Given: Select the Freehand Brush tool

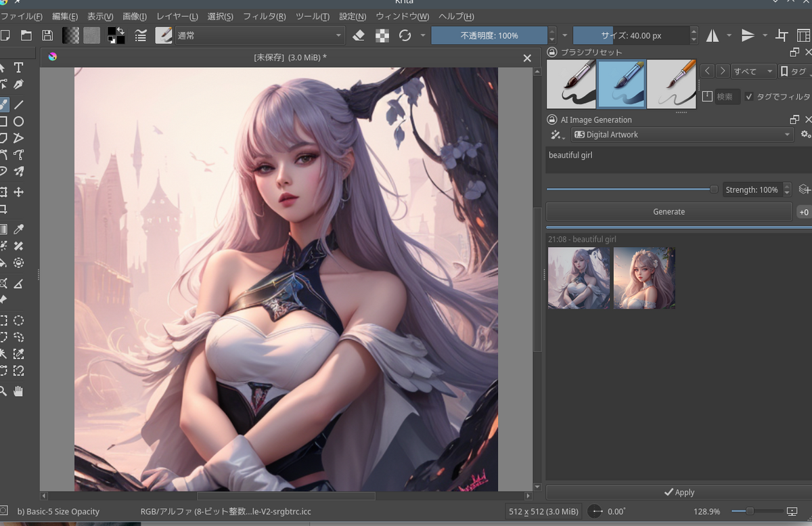Looking at the screenshot, I should pos(3,104).
